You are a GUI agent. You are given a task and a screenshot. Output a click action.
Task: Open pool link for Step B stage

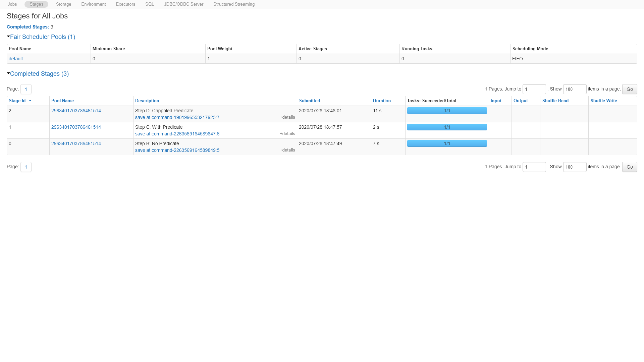[76, 143]
